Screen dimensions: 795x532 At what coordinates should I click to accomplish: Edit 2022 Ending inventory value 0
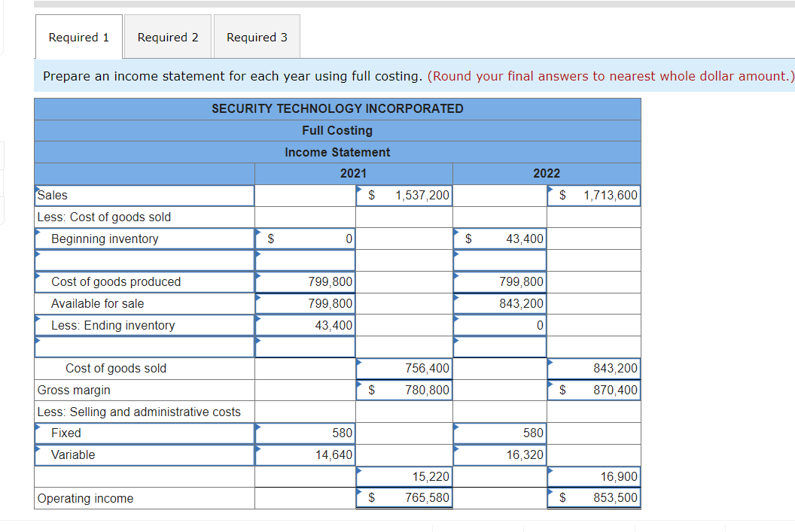click(x=500, y=325)
